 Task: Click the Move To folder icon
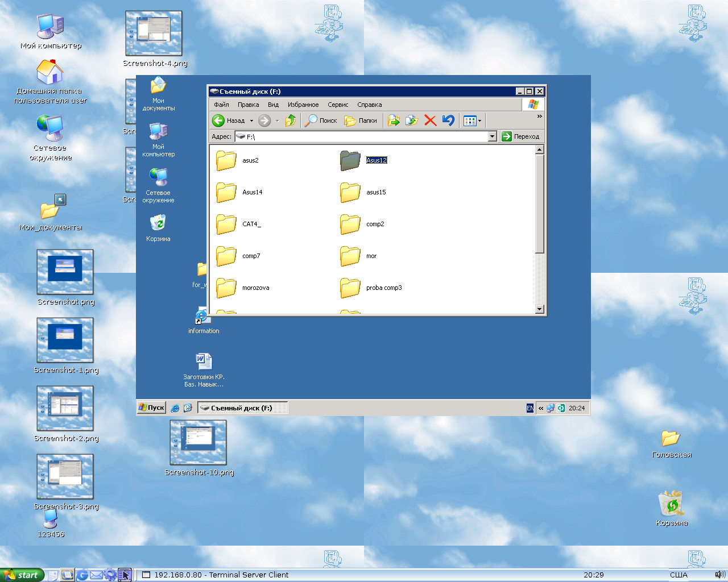point(394,120)
